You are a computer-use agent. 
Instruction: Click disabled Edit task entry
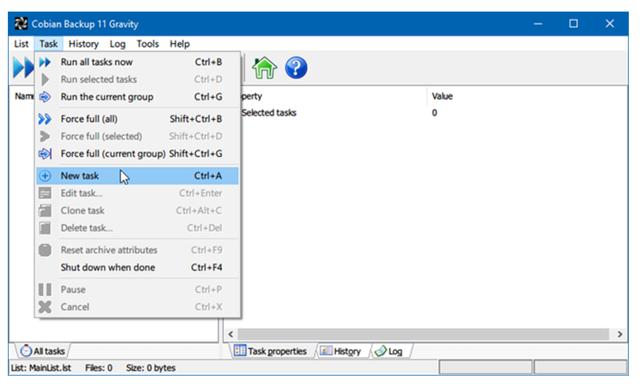pos(138,193)
